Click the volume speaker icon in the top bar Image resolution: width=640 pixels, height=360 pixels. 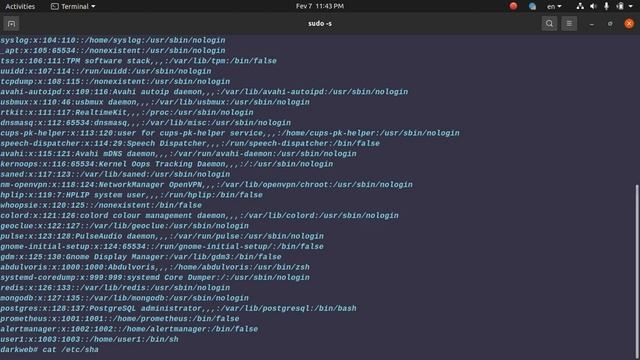[x=593, y=6]
